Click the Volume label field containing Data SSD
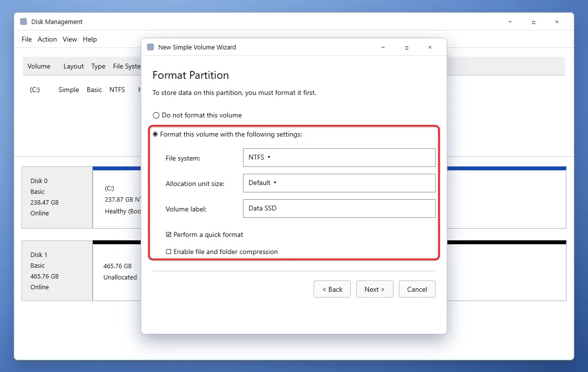588x372 pixels. (x=339, y=209)
